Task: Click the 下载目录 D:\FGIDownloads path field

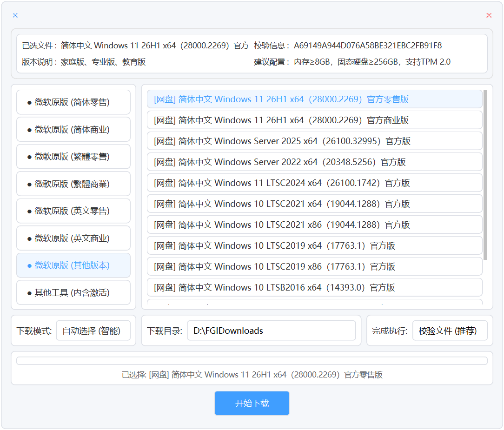Action: [272, 331]
